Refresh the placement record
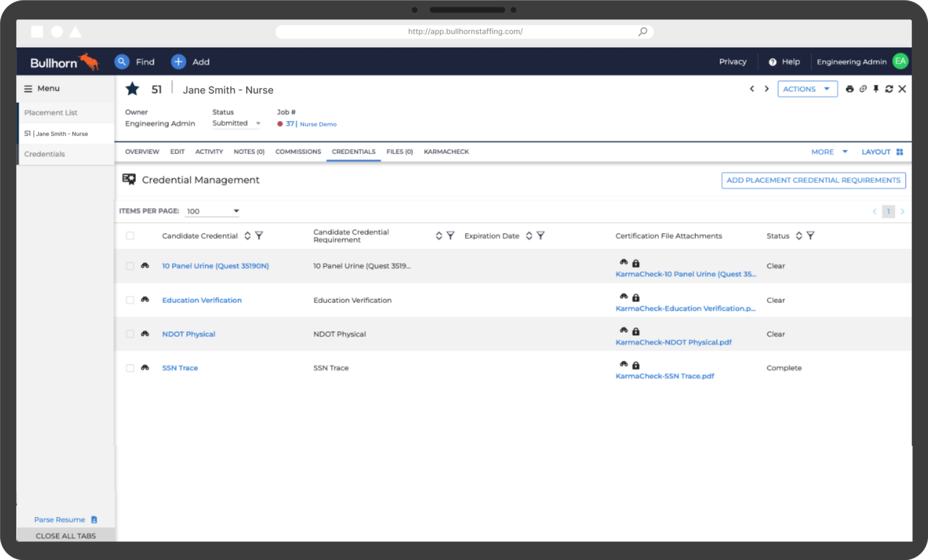The width and height of the screenshot is (928, 560). point(889,89)
